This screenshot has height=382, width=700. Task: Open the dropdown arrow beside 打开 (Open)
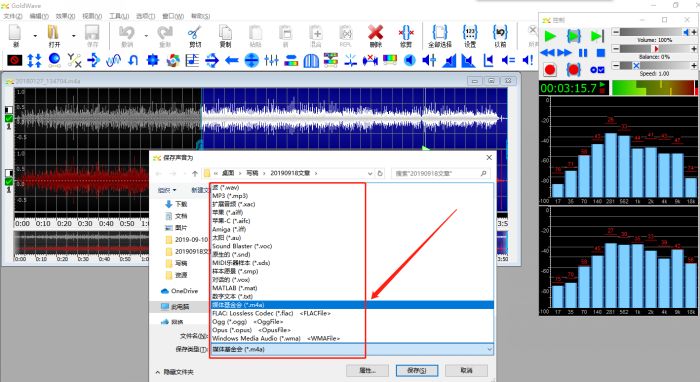coord(74,35)
